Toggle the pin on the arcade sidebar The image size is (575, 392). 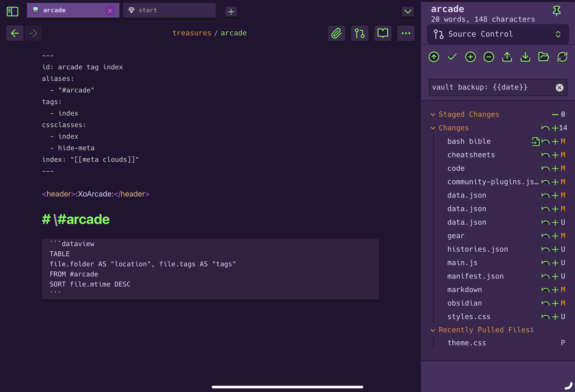[x=556, y=11]
